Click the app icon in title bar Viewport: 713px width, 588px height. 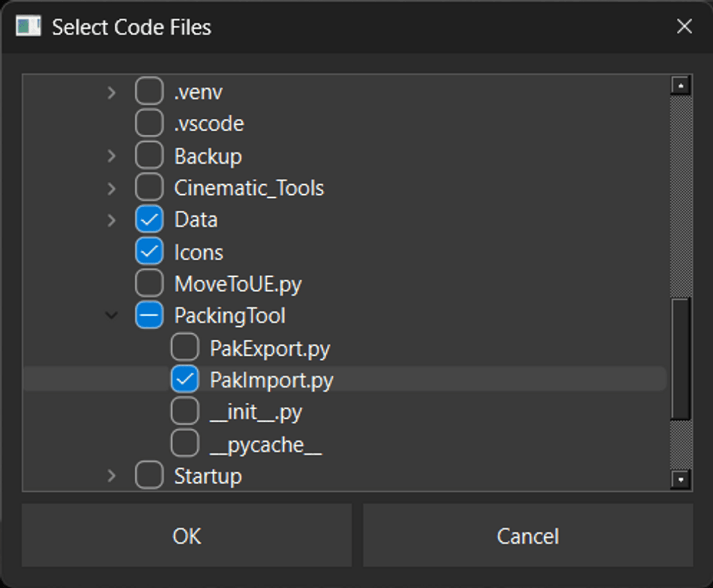click(x=28, y=27)
